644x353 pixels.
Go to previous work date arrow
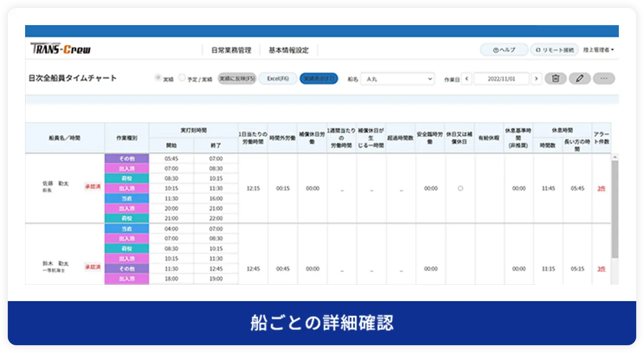[467, 79]
